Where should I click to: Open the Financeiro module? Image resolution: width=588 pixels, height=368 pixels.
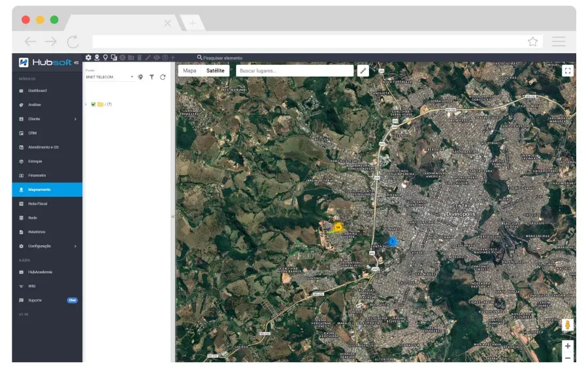click(x=47, y=176)
